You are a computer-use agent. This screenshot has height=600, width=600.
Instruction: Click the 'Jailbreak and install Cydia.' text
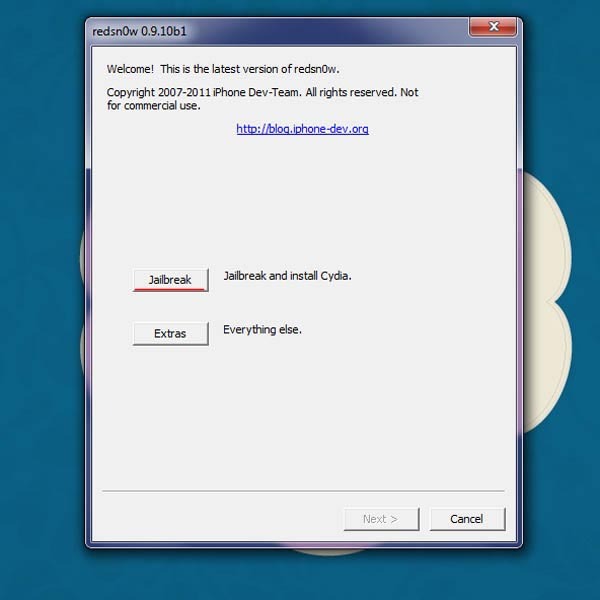click(x=287, y=276)
